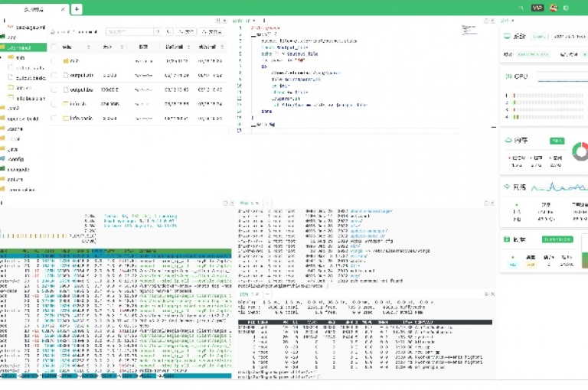Open the user avatar menu in the top bar
Viewport: 588px width, 390px height.
(554, 8)
